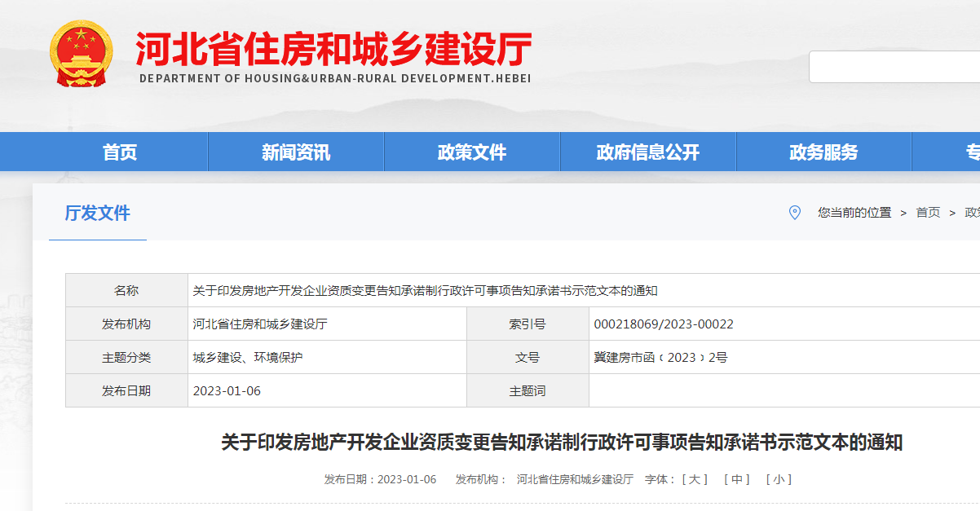Viewport: 980px width, 511px height.
Task: Click the 河北省住房和城乡建设厅 site title
Action: [334, 49]
